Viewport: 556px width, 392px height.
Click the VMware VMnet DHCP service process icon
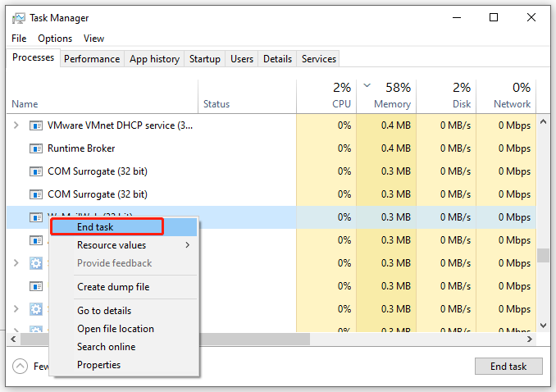(35, 125)
